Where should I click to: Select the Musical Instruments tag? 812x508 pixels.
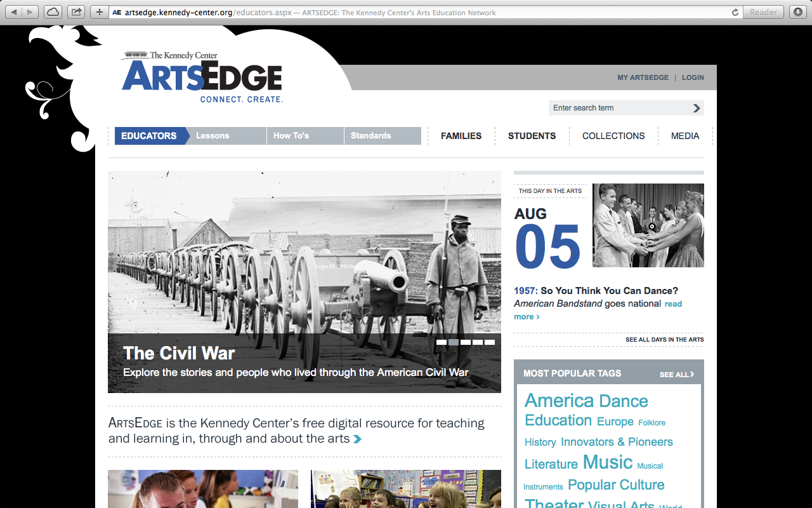tap(650, 466)
